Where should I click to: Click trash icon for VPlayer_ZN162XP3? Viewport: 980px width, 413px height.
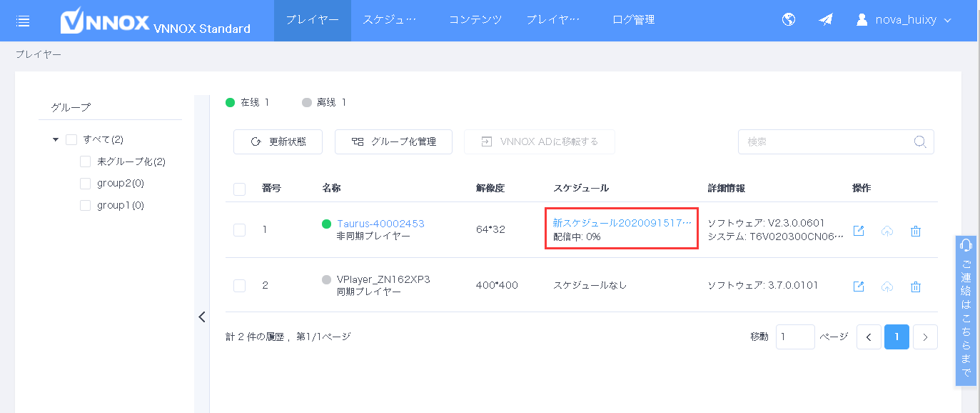916,287
